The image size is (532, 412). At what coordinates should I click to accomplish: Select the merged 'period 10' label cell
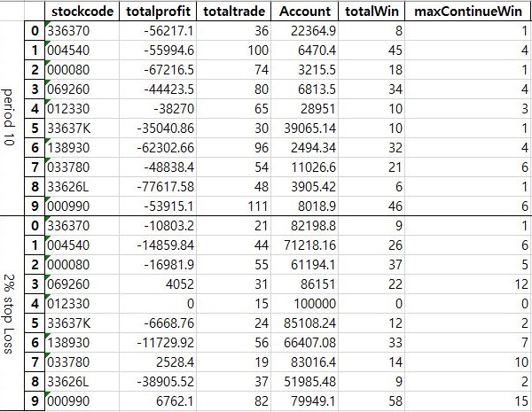12,118
